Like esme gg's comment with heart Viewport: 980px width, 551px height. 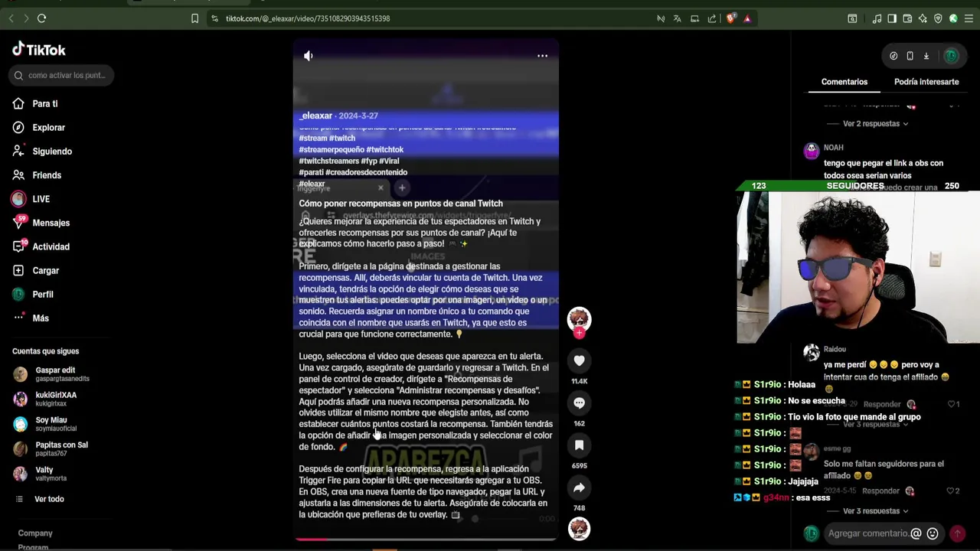pyautogui.click(x=950, y=491)
